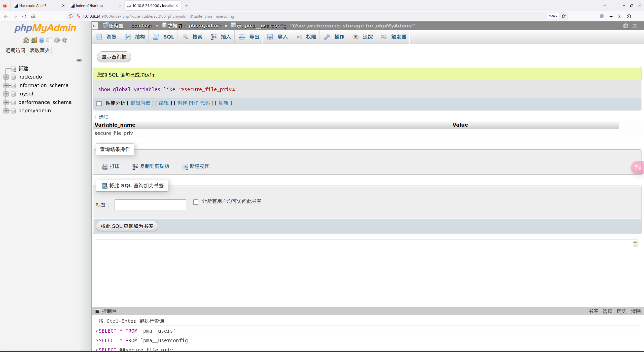Open phpMyAdmin documentation help icon
The width and height of the screenshot is (644, 352).
pos(42,40)
